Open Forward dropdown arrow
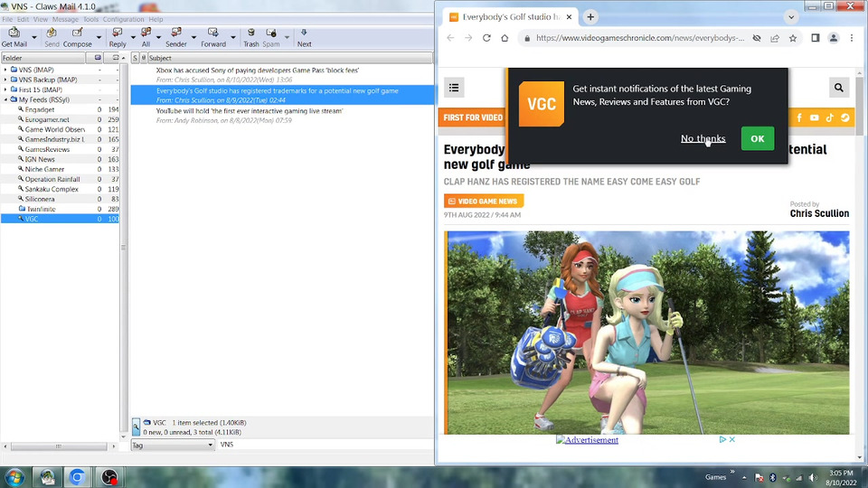 coord(233,38)
